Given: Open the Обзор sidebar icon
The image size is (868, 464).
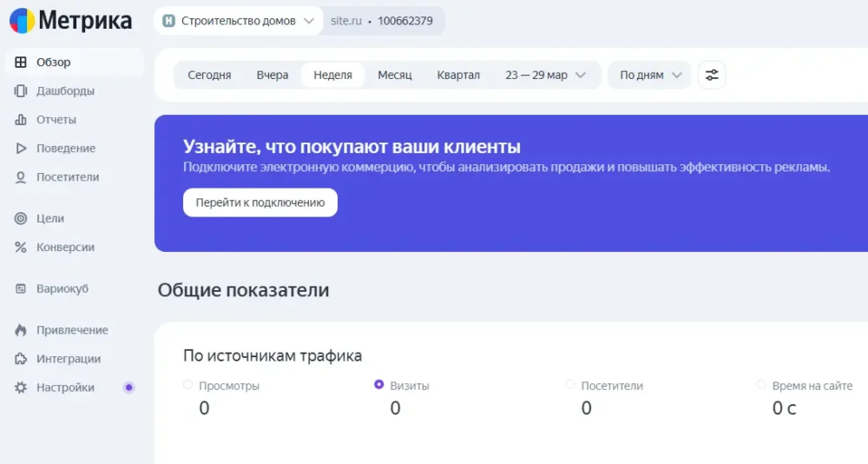Looking at the screenshot, I should [x=21, y=62].
